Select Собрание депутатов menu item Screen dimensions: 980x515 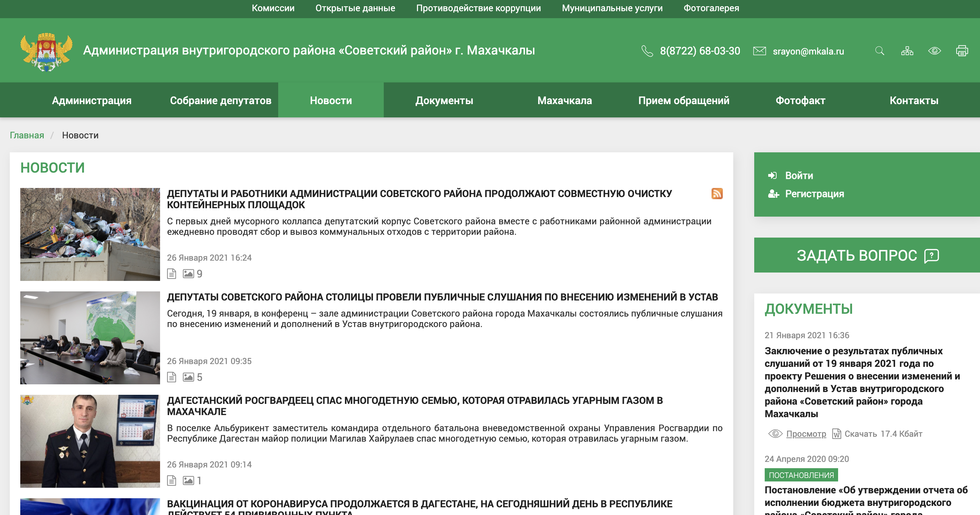coord(221,100)
